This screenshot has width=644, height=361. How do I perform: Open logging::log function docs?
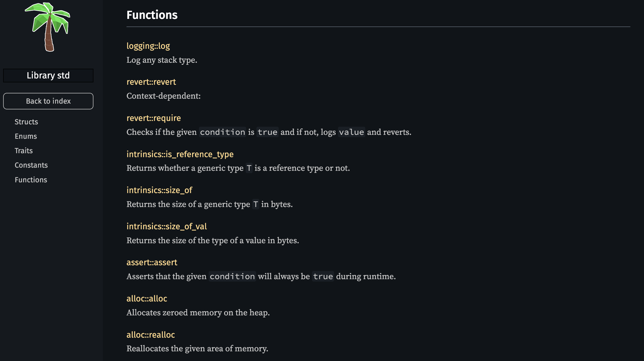148,46
